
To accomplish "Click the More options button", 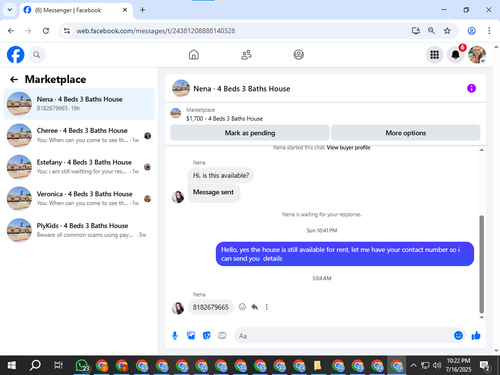I will coord(406,133).
